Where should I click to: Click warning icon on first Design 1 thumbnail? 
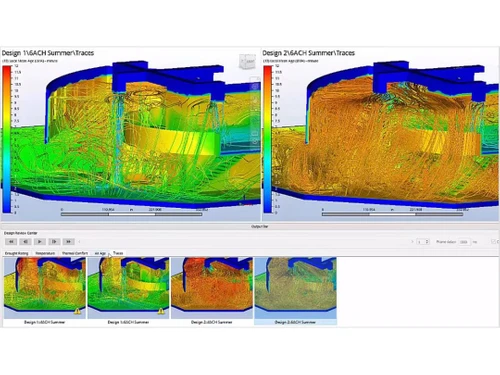pyautogui.click(x=77, y=311)
